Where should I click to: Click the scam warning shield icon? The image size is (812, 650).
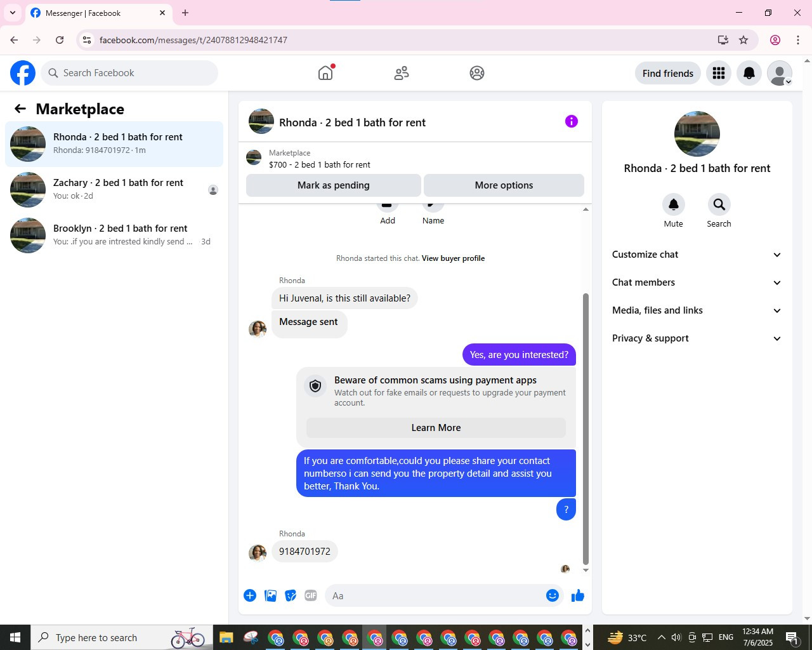click(315, 385)
